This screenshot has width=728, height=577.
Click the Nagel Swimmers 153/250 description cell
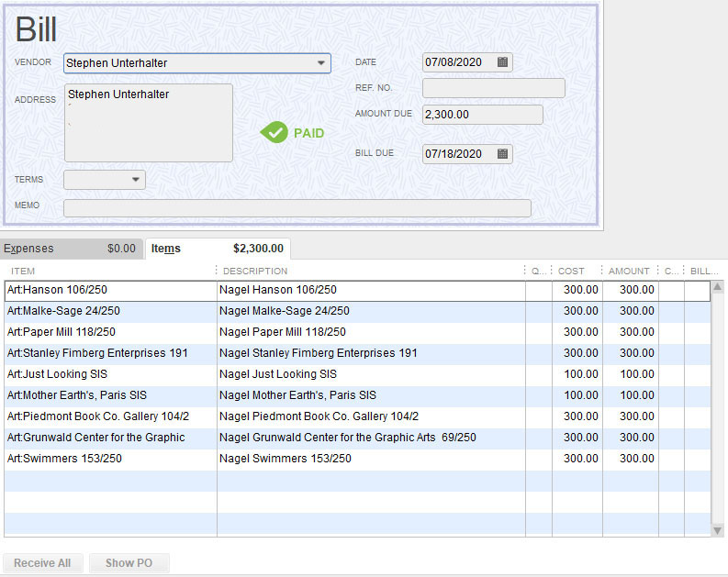(x=371, y=459)
